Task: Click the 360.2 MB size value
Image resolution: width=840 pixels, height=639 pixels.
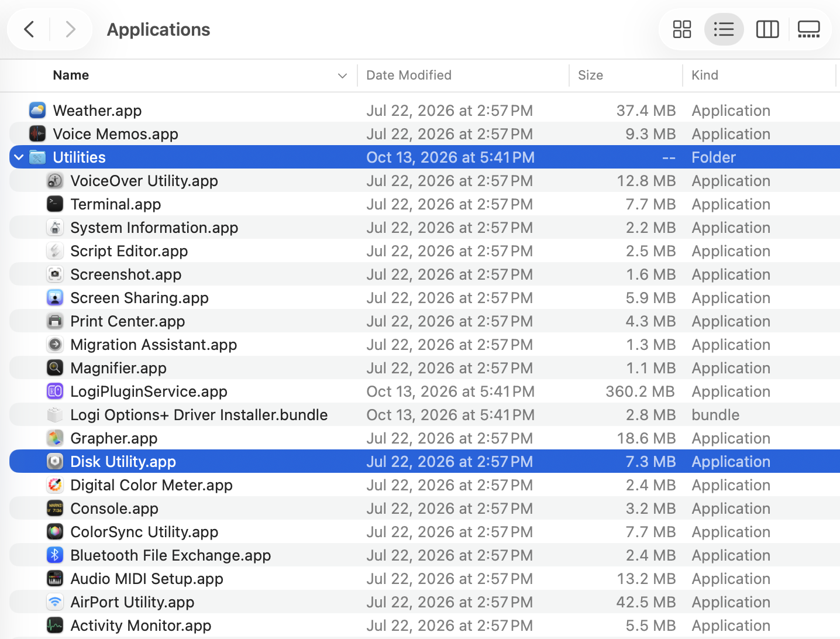Action: click(x=640, y=391)
